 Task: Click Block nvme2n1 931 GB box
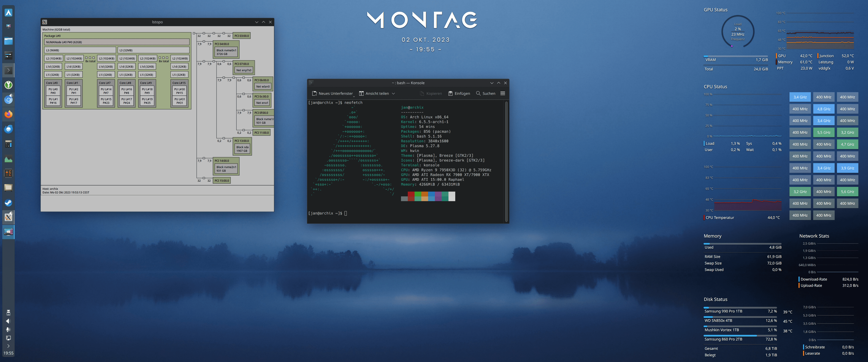[226, 169]
